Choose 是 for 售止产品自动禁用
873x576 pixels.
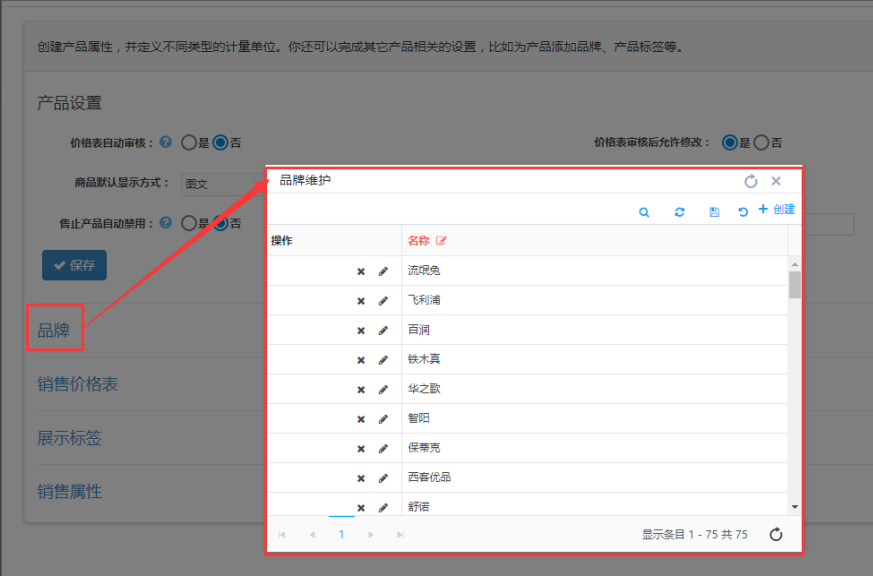(x=189, y=223)
